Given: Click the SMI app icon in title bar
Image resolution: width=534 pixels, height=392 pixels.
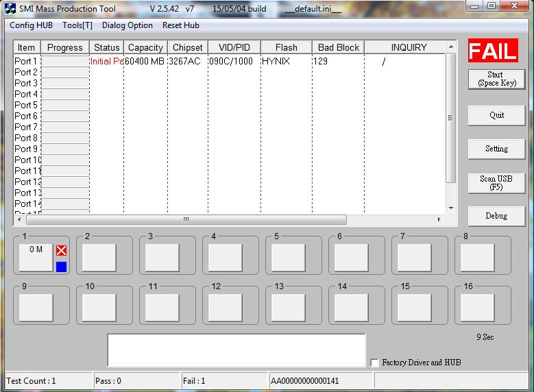Looking at the screenshot, I should (x=10, y=8).
